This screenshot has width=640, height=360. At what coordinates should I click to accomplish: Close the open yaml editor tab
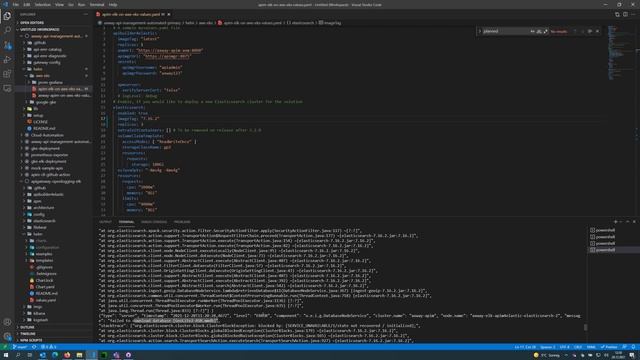point(169,14)
